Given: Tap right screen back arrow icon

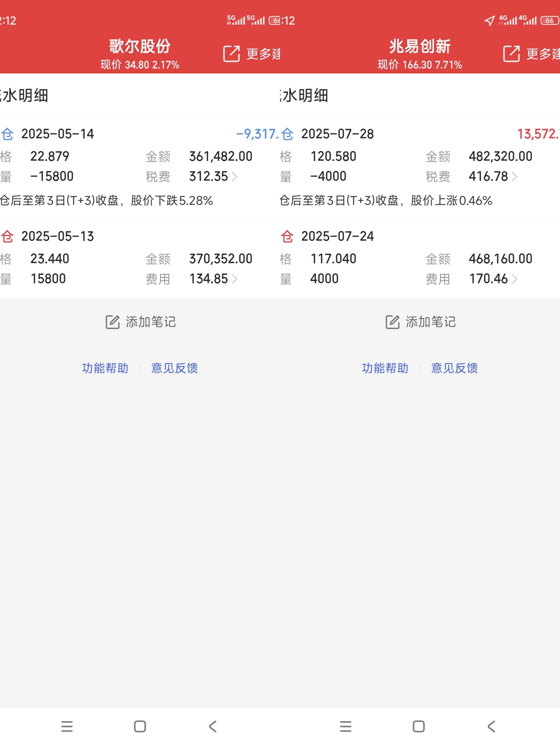Looking at the screenshot, I should click(492, 727).
